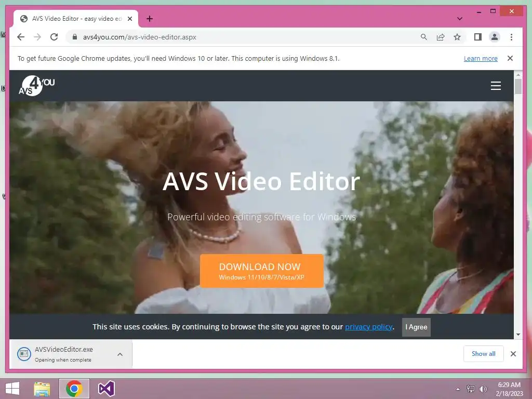
Task: Open the Chrome side panel icon
Action: [478, 37]
